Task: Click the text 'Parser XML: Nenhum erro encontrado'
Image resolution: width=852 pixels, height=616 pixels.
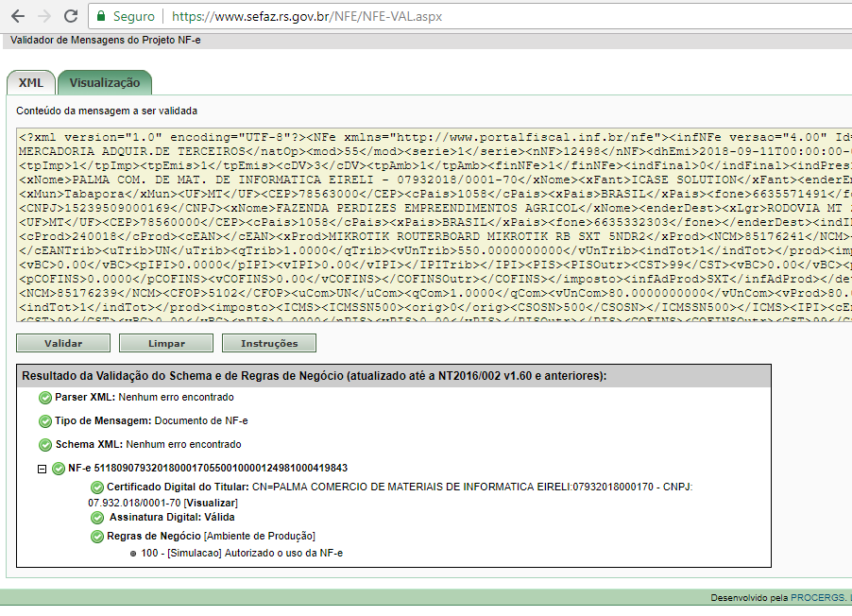Action: tap(145, 398)
